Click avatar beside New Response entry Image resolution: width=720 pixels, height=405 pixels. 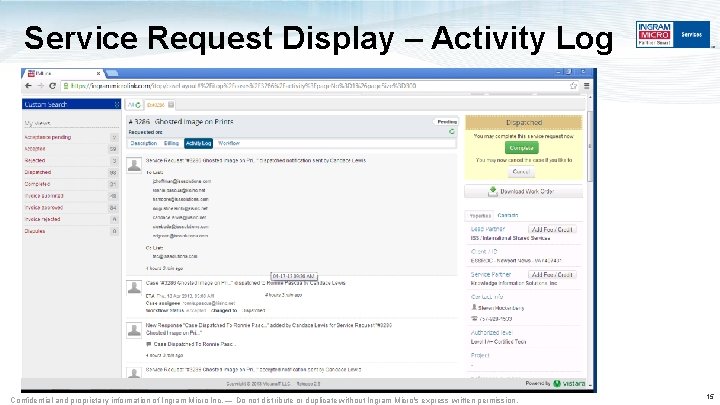click(134, 330)
